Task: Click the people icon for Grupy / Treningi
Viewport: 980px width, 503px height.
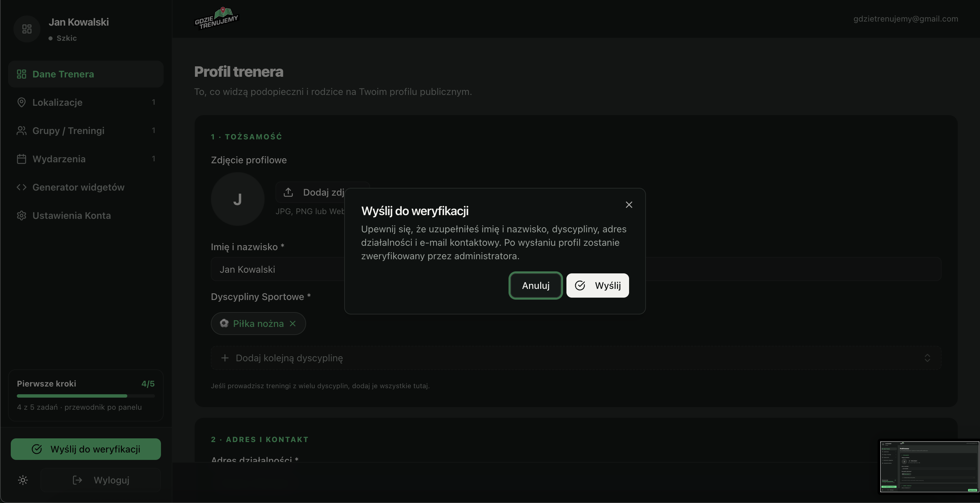Action: tap(21, 130)
